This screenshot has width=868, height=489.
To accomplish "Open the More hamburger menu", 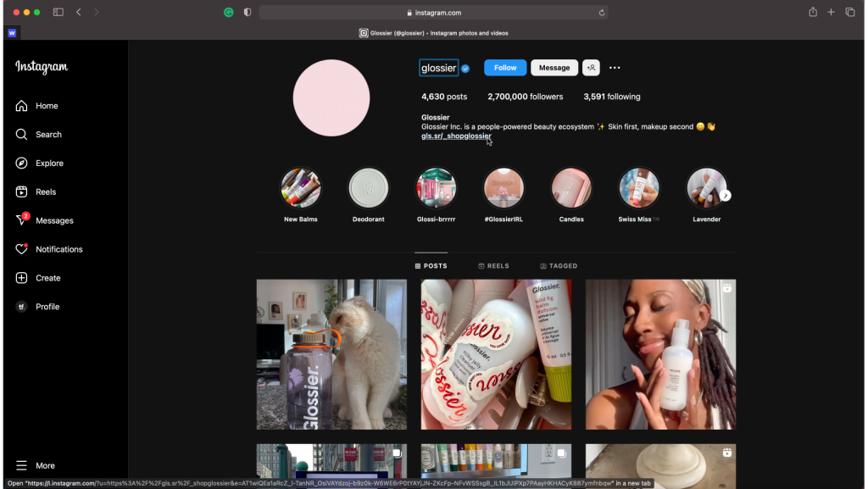I will [x=36, y=466].
